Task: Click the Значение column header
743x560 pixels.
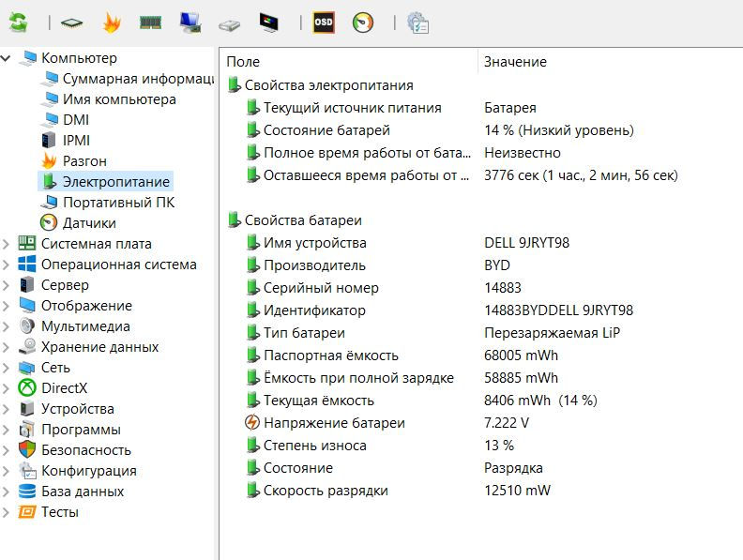Action: point(515,62)
